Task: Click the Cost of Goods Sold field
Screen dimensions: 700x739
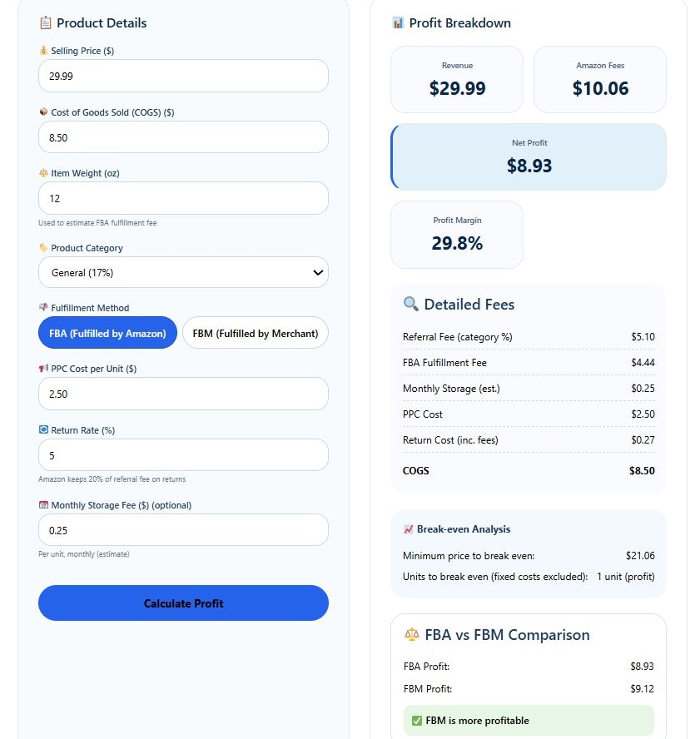Action: [x=183, y=136]
